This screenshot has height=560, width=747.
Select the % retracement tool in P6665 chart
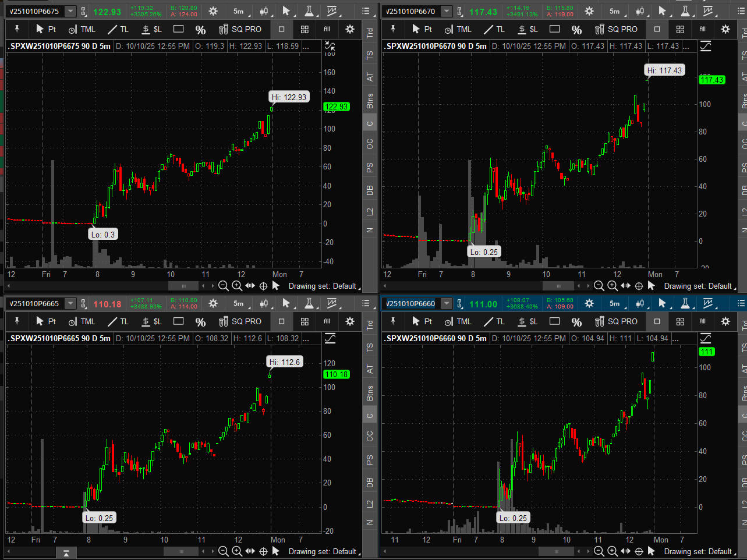tap(201, 321)
